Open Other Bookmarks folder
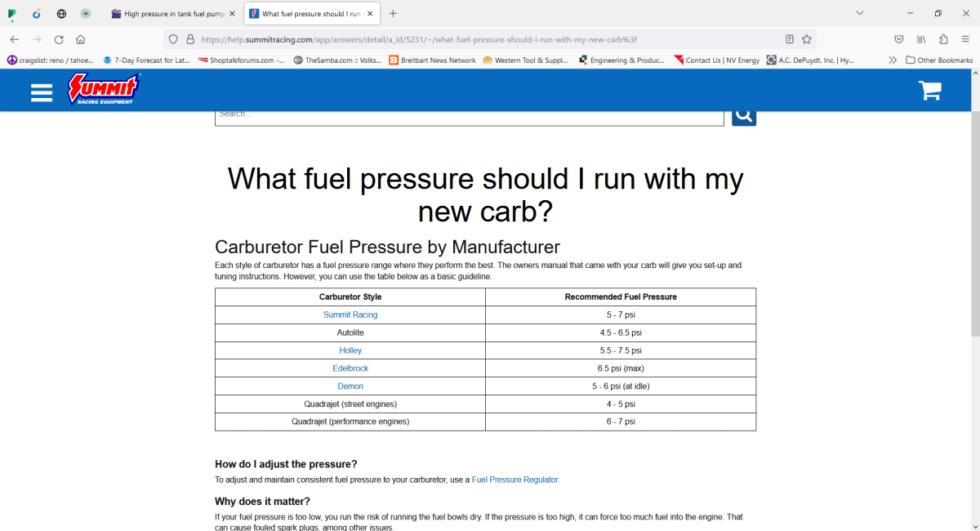980x531 pixels. 939,60
